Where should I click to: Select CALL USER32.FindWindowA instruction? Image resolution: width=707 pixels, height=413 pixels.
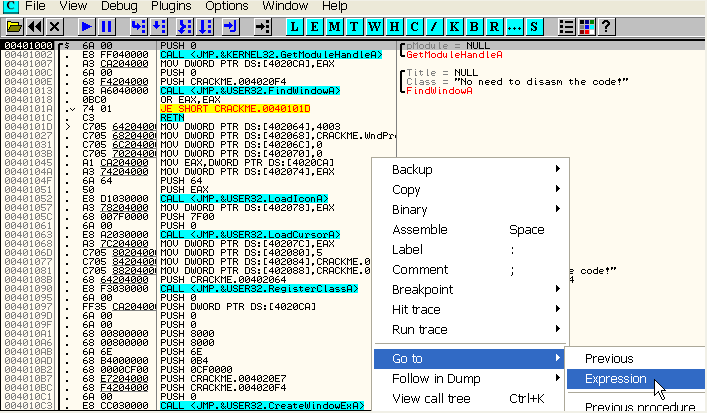[x=250, y=91]
